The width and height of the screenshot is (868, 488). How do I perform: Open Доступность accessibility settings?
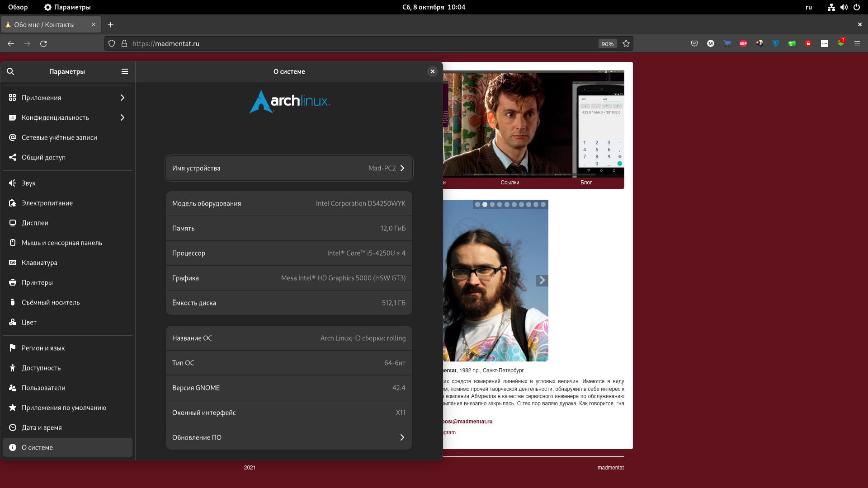click(67, 368)
